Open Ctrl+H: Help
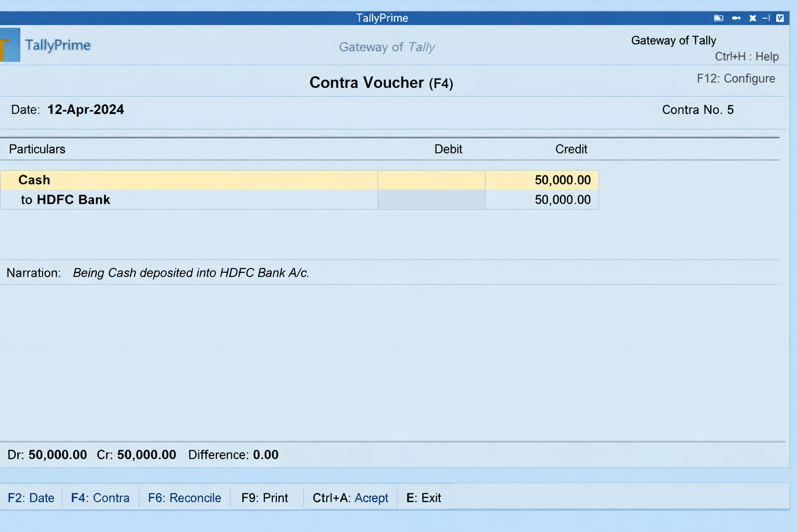798x532 pixels. [x=747, y=57]
